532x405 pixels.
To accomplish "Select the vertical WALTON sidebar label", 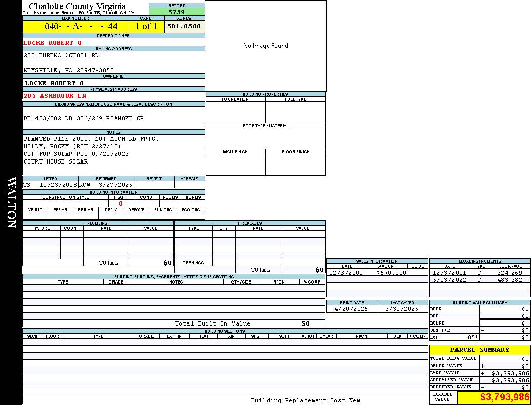I will point(11,202).
